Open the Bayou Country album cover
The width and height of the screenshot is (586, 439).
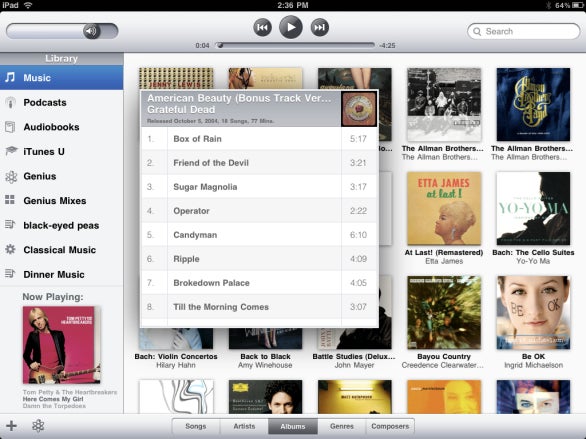(444, 313)
